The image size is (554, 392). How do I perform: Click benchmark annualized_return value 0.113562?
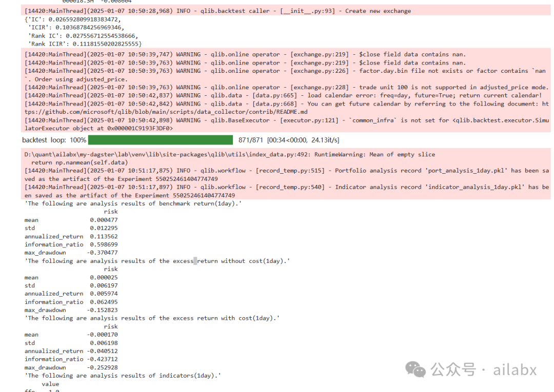pyautogui.click(x=104, y=236)
